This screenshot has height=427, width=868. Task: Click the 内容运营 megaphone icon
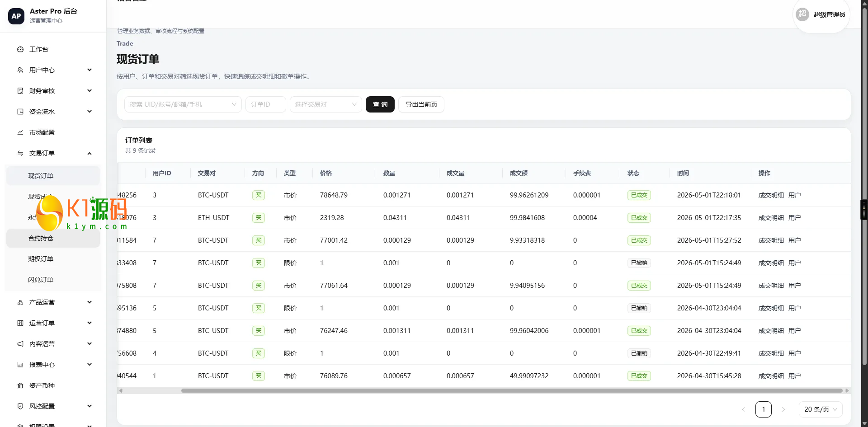pyautogui.click(x=20, y=344)
